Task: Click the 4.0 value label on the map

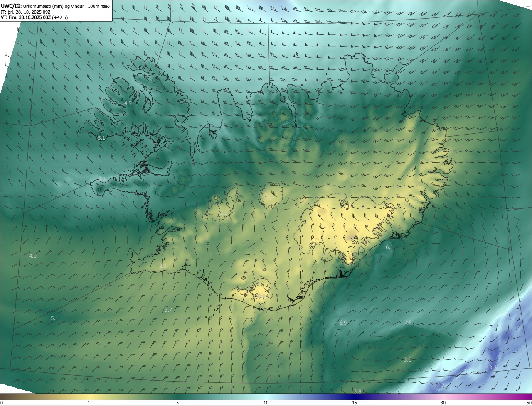Action: pos(33,256)
